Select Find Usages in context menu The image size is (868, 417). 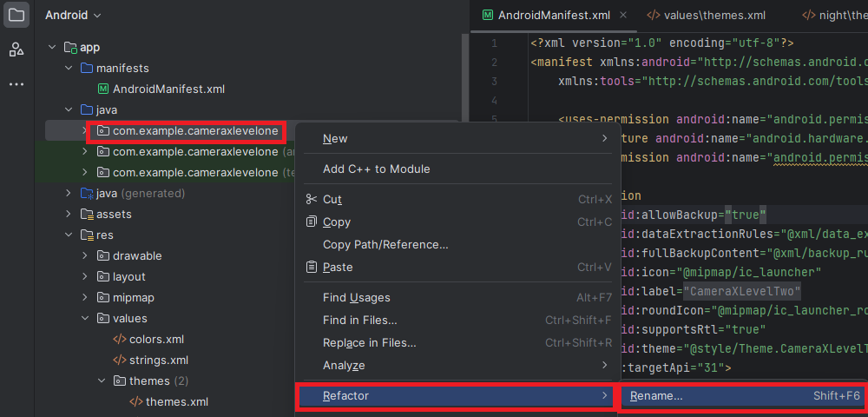(356, 298)
